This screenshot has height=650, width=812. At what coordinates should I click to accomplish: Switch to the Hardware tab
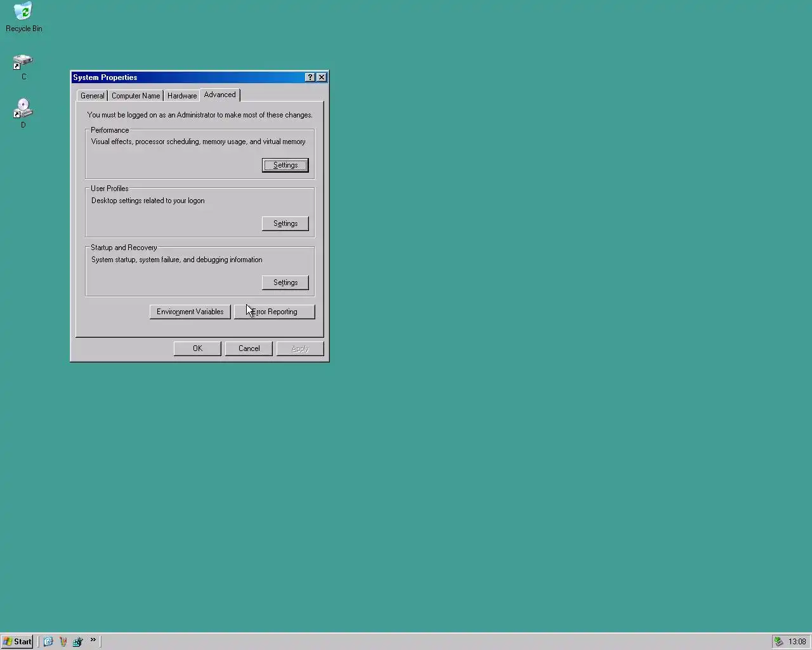(182, 96)
